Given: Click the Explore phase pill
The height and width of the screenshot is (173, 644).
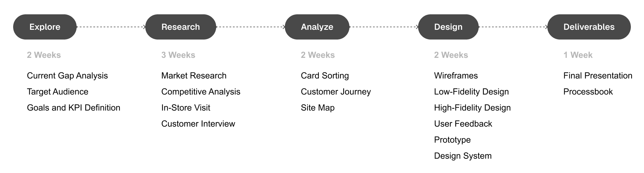Looking at the screenshot, I should (x=45, y=27).
